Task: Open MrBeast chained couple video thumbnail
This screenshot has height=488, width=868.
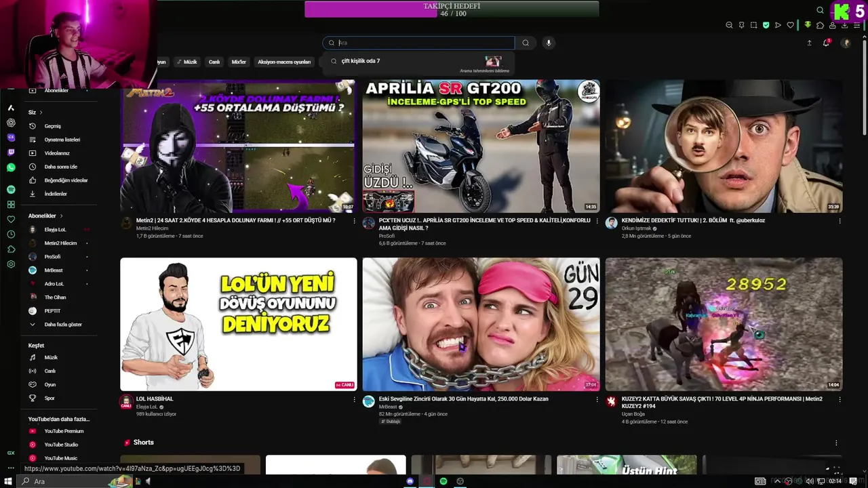Action: tap(481, 324)
